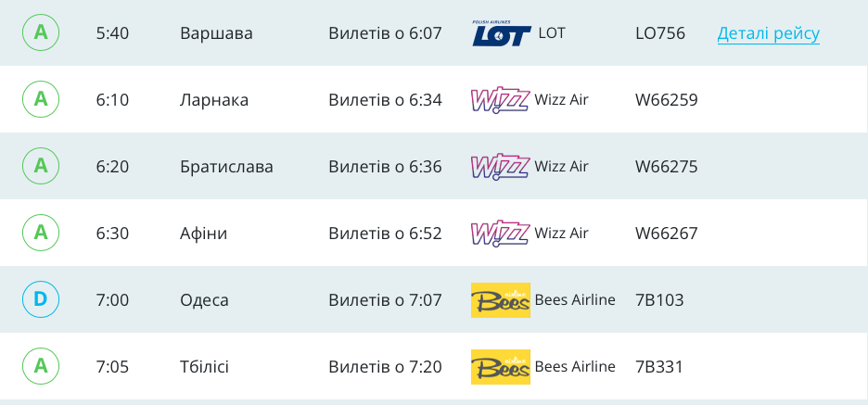Click the LOT Polish Airlines logo
This screenshot has height=405, width=868.
tap(502, 33)
